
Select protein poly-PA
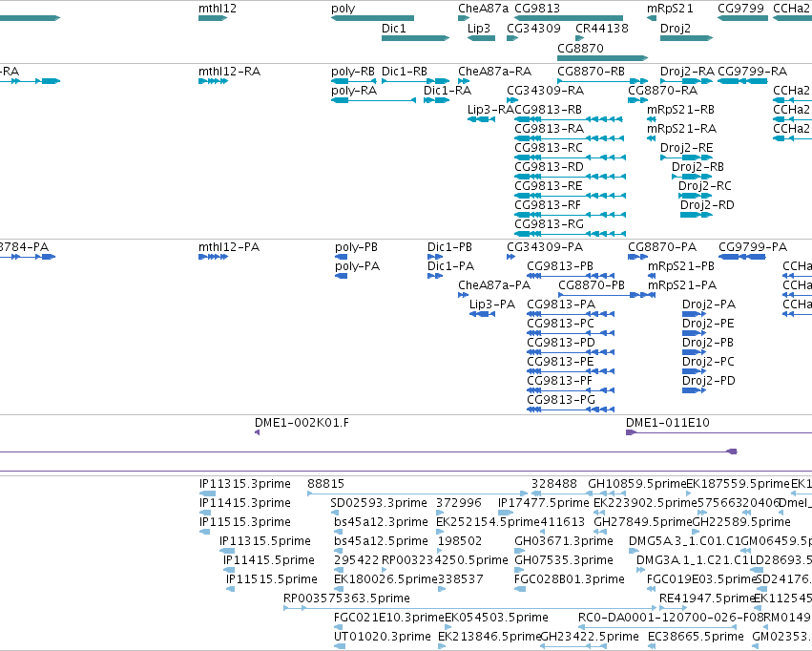[x=357, y=266]
